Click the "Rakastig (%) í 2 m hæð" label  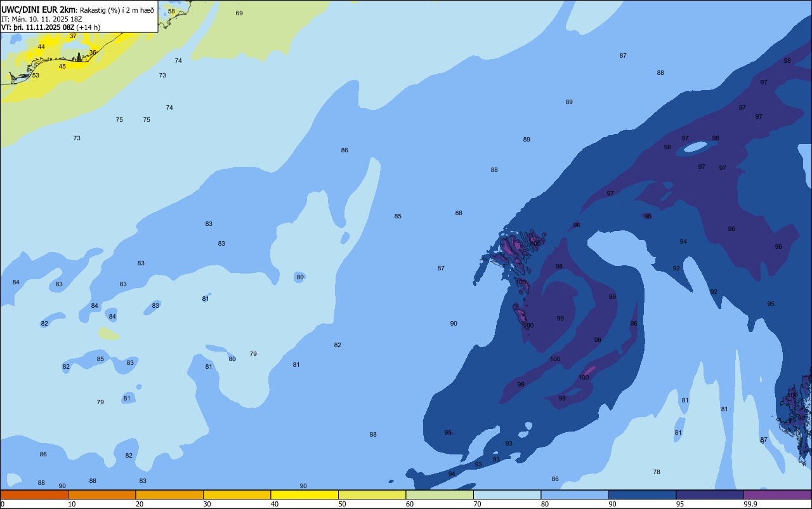pyautogui.click(x=117, y=10)
